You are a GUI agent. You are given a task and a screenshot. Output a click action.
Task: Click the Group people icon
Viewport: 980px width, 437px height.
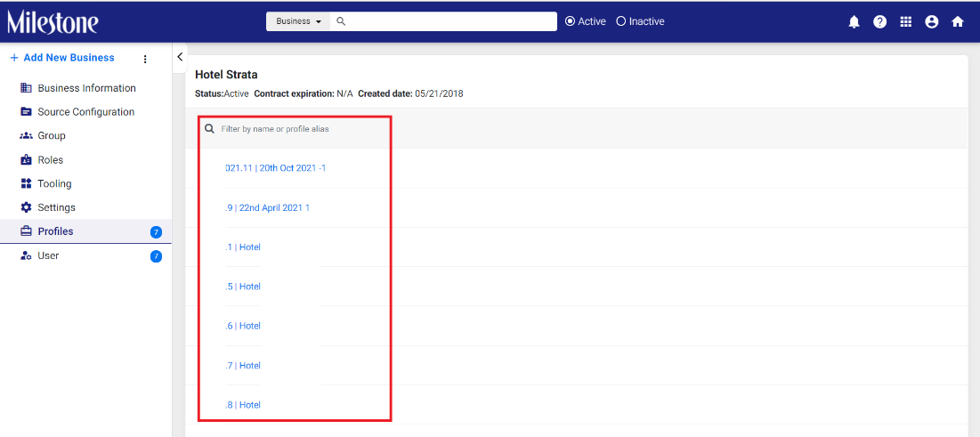[x=26, y=135]
